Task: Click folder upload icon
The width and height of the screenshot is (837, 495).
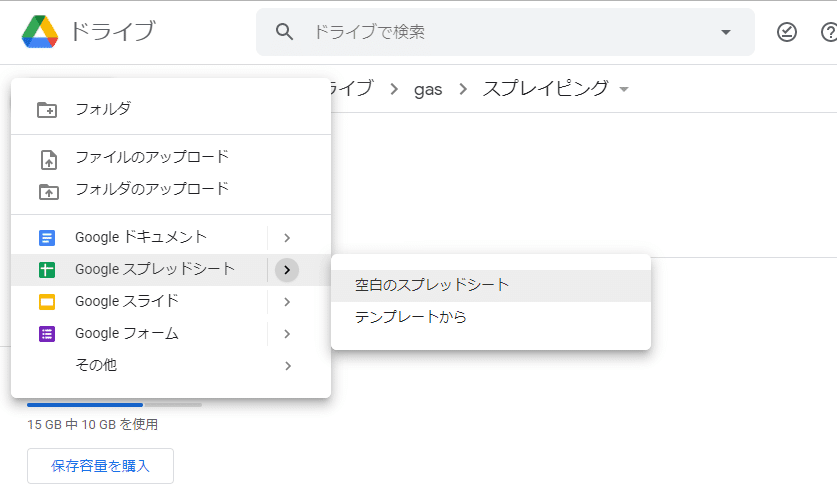Action: (49, 191)
